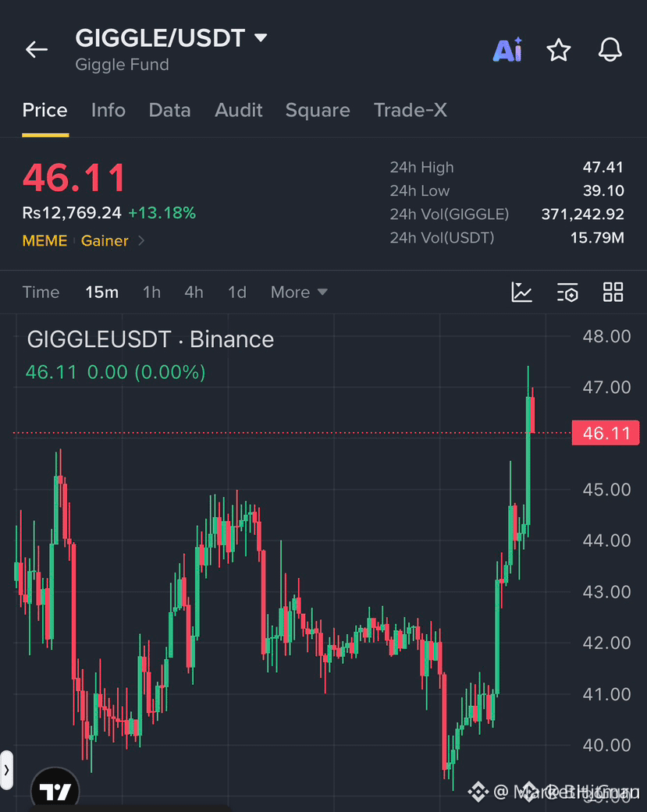This screenshot has height=812, width=647.
Task: Switch to the Price tab
Action: [44, 110]
